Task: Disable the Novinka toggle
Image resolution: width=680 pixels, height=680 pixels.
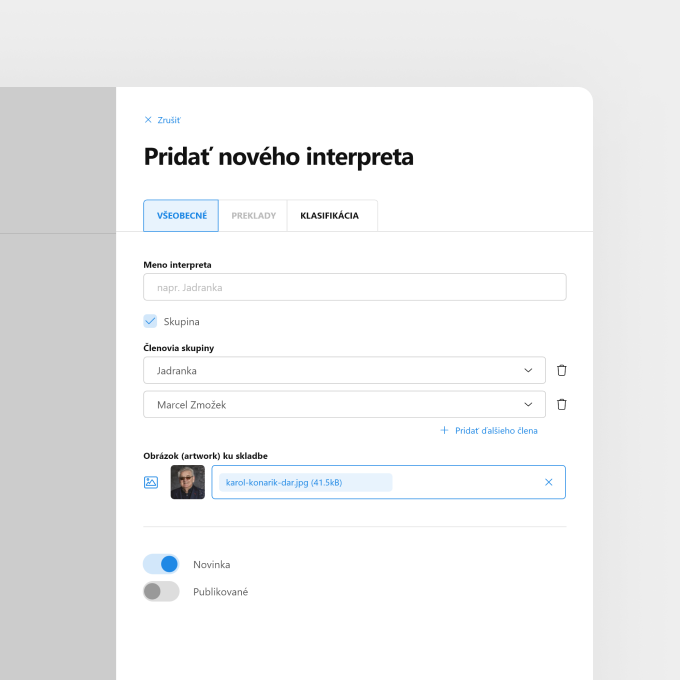Action: [161, 564]
